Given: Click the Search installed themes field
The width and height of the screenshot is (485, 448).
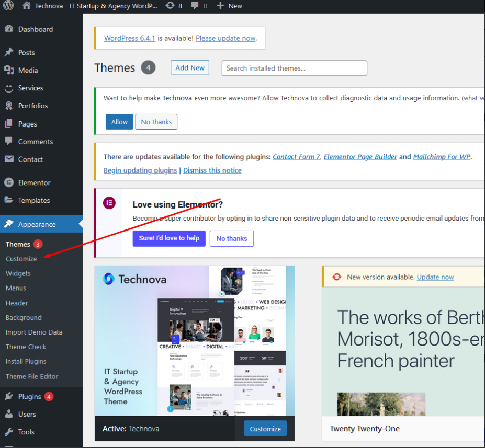Looking at the screenshot, I should [x=294, y=68].
